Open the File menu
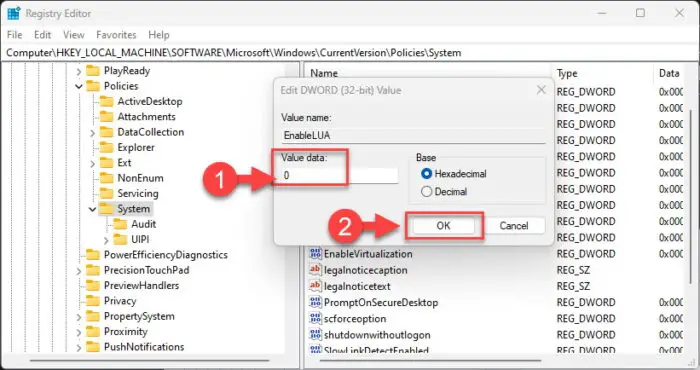Image resolution: width=700 pixels, height=370 pixels. (x=15, y=35)
